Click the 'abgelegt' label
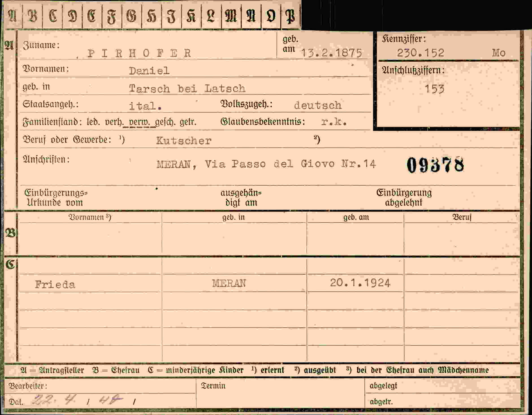The image size is (532, 415). click(x=383, y=386)
